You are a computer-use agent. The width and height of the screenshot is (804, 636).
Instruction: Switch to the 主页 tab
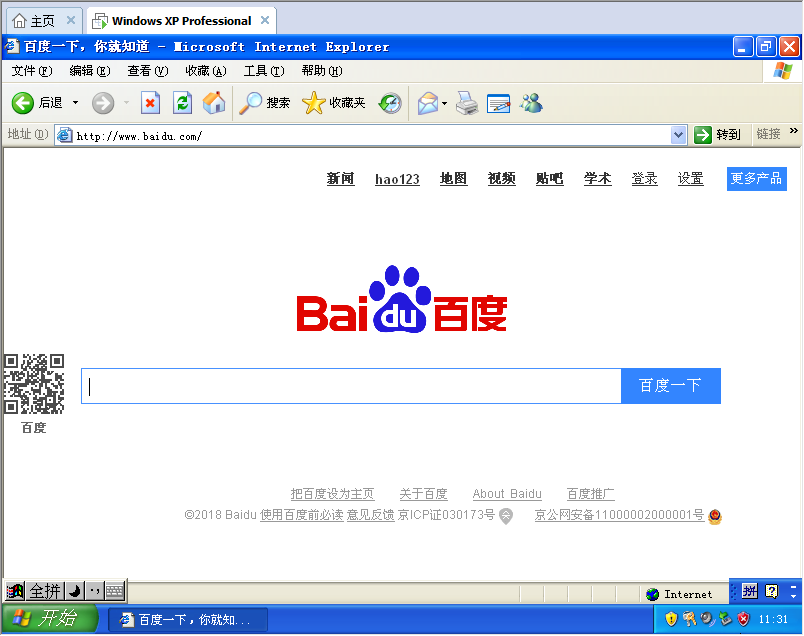(x=43, y=21)
